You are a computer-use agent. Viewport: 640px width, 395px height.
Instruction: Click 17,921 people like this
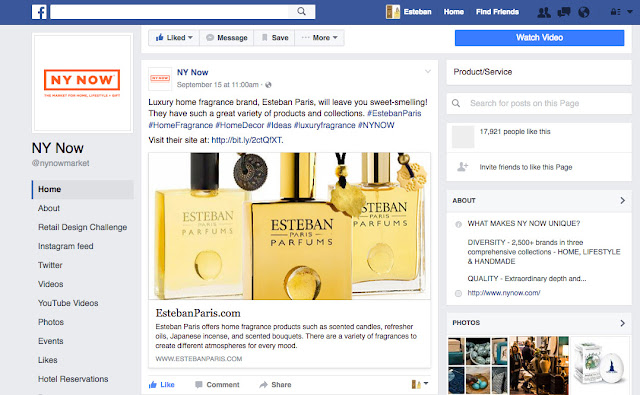(515, 131)
